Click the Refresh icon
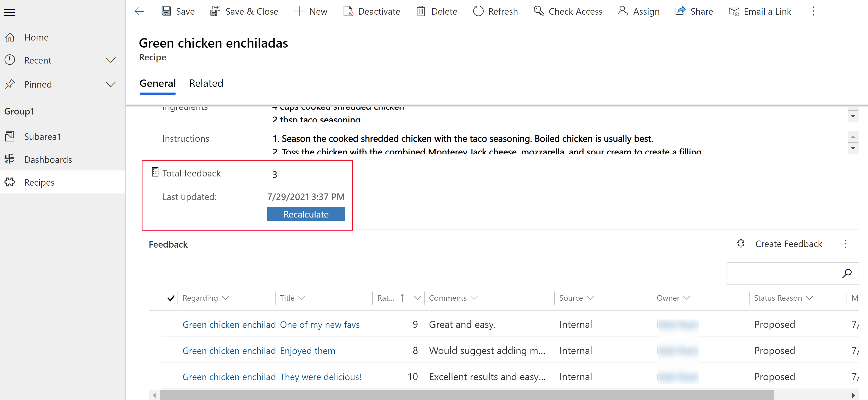This screenshot has width=868, height=400. tap(478, 11)
